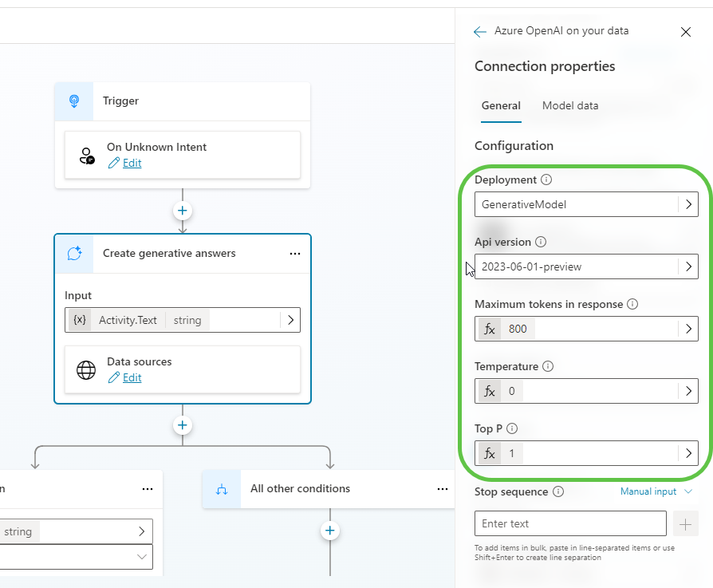The width and height of the screenshot is (713, 588).
Task: Edit the On Unknown Intent trigger
Action: [x=132, y=164]
